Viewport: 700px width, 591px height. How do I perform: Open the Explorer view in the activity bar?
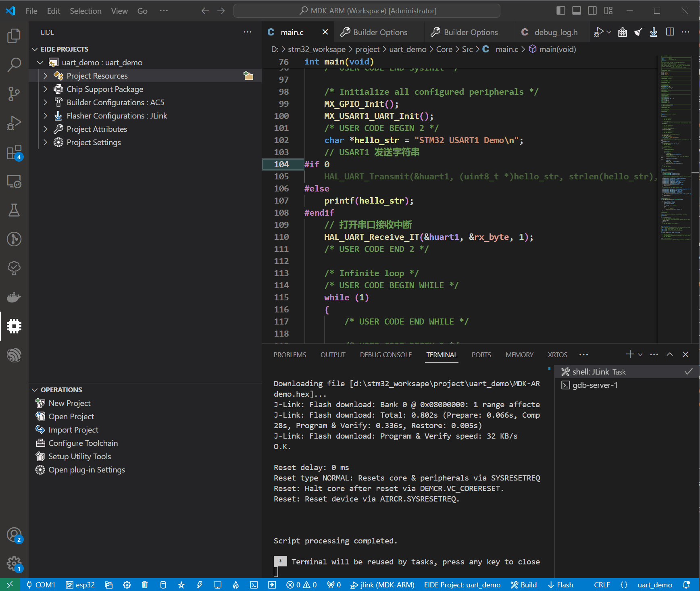tap(14, 36)
